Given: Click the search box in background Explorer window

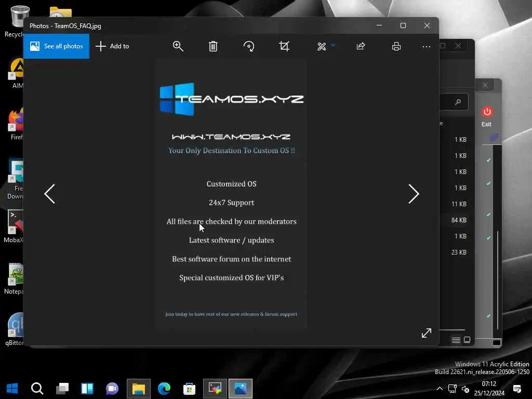Looking at the screenshot, I should pos(454,102).
